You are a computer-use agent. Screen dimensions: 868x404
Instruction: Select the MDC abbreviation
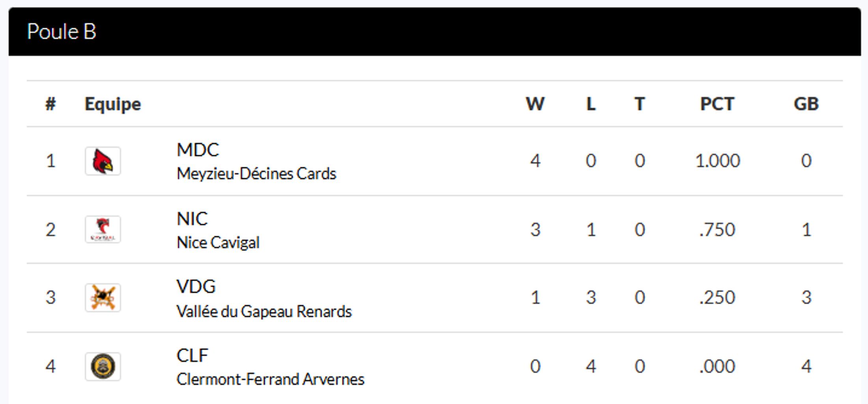tap(198, 150)
